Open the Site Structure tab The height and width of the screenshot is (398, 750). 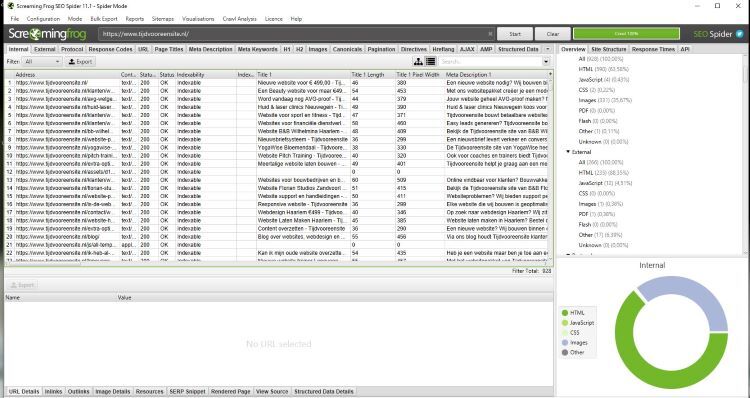point(608,49)
